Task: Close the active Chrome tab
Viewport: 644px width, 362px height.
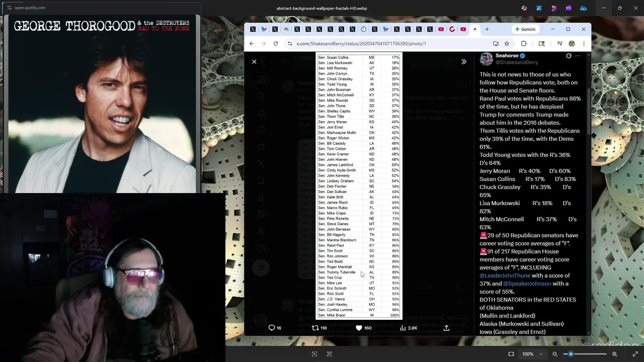Action: coord(474,29)
